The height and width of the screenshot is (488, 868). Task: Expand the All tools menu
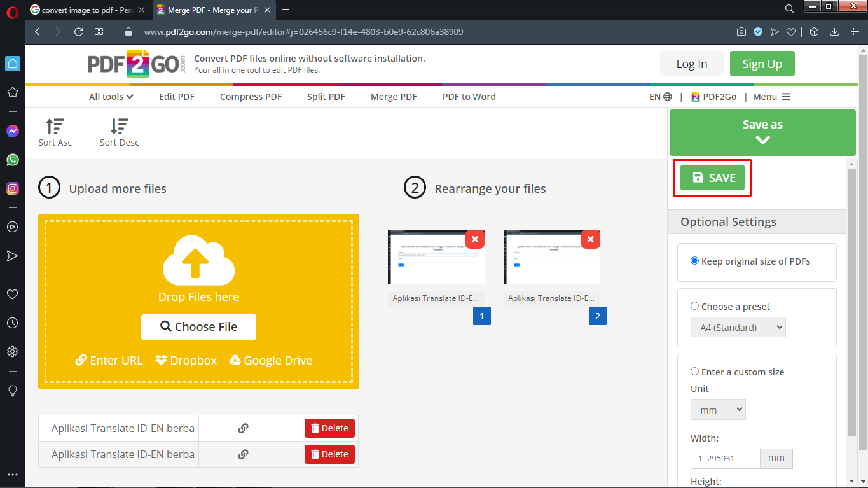(111, 97)
